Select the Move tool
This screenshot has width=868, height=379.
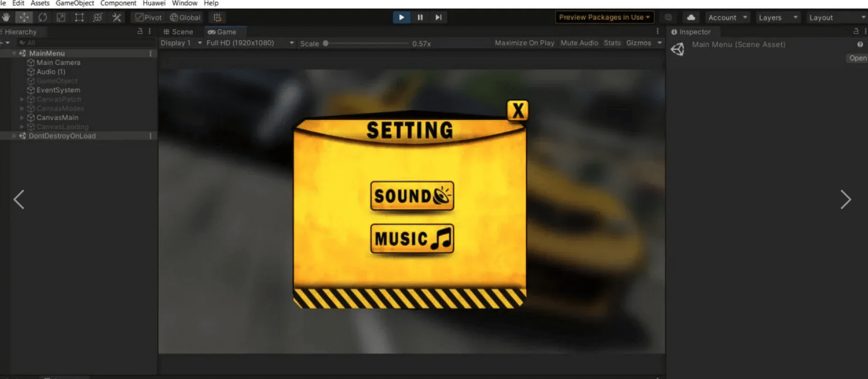24,18
